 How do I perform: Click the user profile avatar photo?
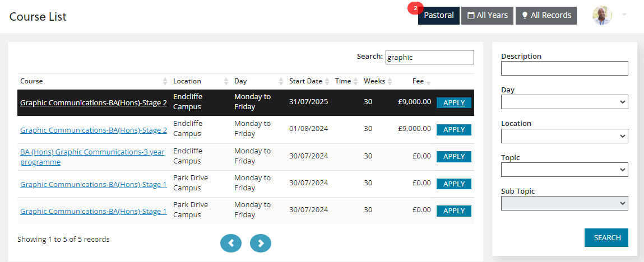(x=602, y=16)
